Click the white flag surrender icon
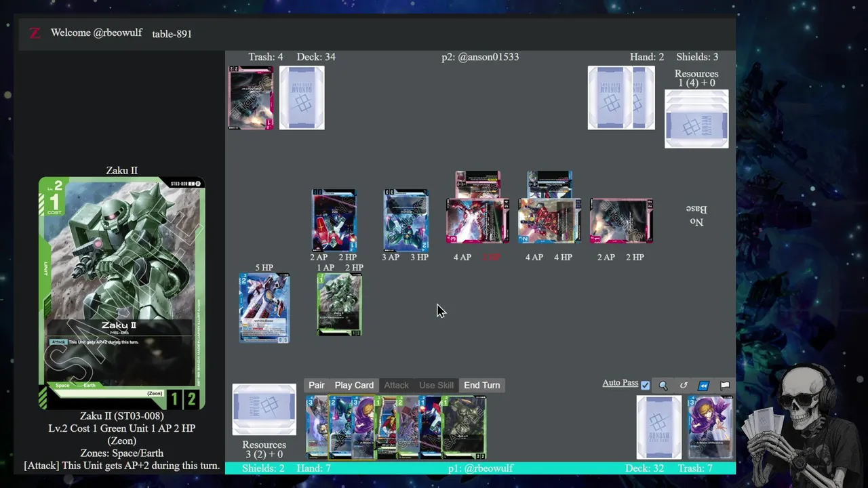Screen dimensions: 868x488 (725, 385)
